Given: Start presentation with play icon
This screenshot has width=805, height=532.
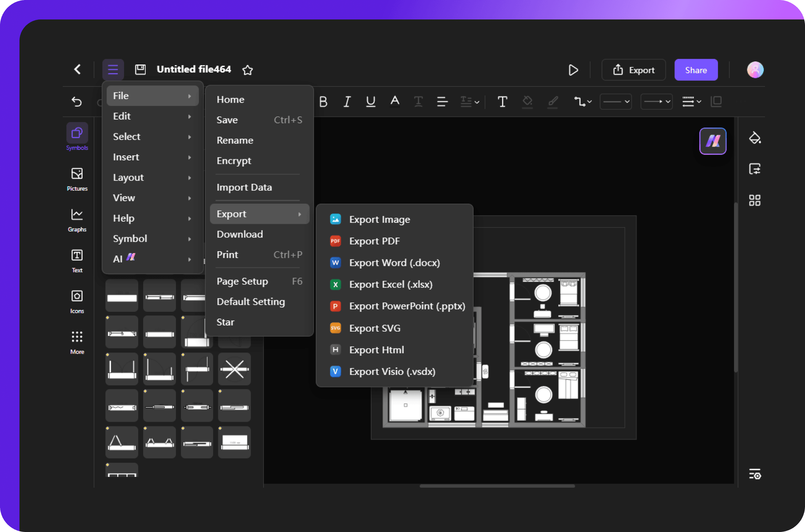Looking at the screenshot, I should click(573, 70).
